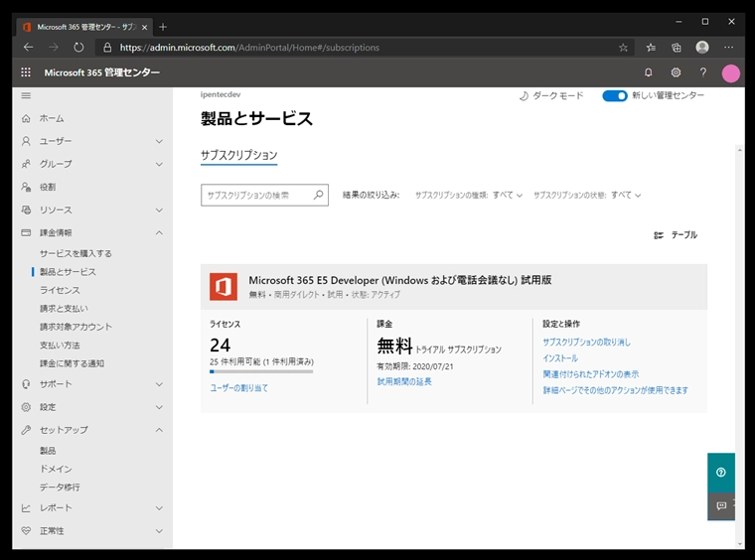
Task: Click the browser address bar URL
Action: tap(249, 47)
